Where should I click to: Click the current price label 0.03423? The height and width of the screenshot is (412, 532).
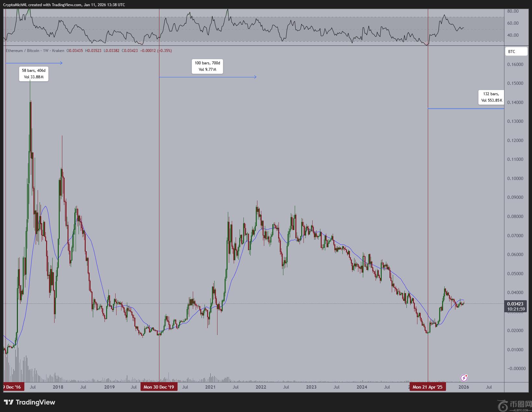tap(515, 304)
